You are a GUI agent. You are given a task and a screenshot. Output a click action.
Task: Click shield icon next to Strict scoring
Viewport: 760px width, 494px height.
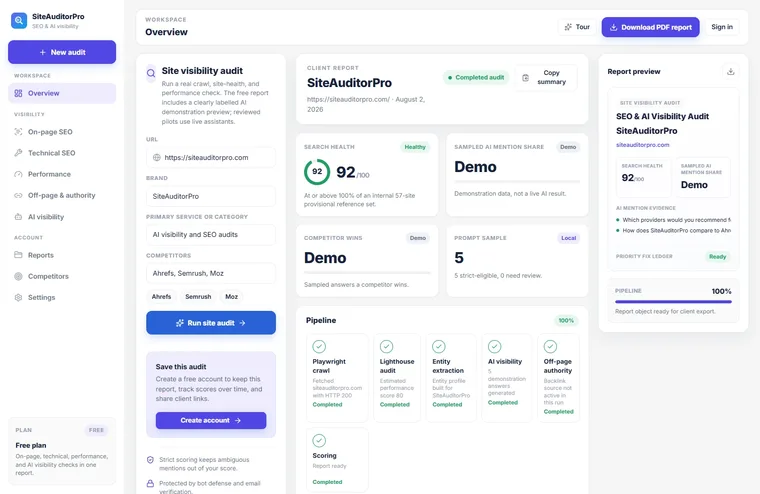150,460
